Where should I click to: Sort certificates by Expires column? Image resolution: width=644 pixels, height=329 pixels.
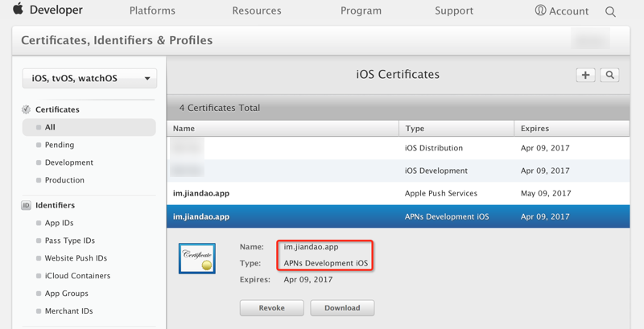535,128
